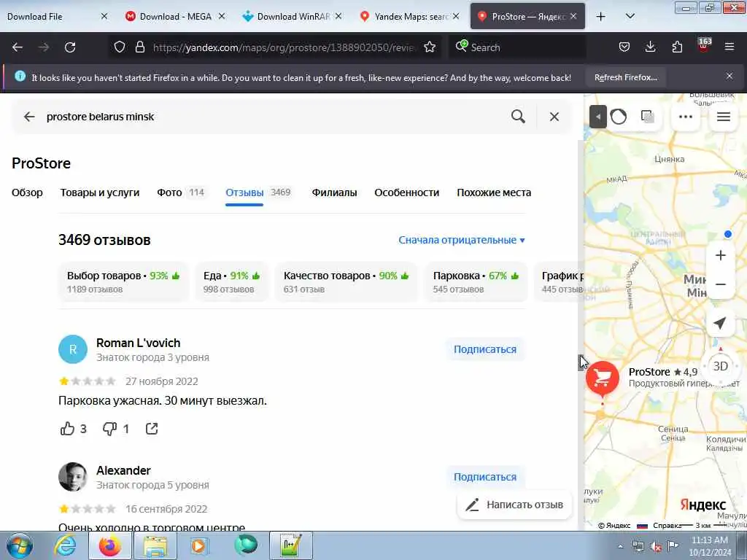Open the Товары и услуги tab
The image size is (747, 560).
99,192
